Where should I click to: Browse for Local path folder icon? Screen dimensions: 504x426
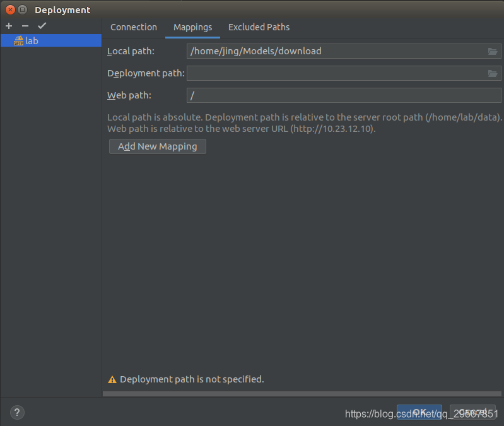[x=493, y=52]
